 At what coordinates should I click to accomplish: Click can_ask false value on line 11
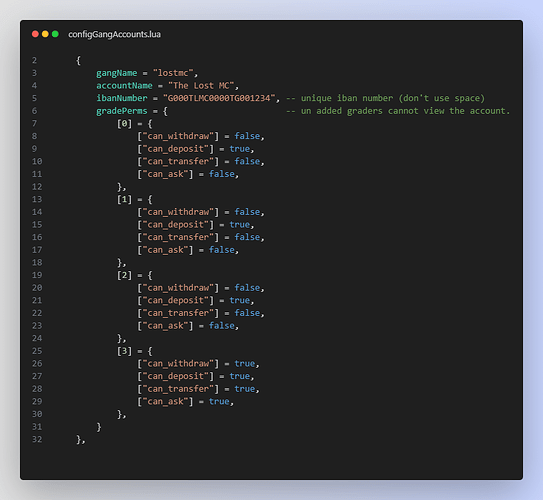pos(222,174)
